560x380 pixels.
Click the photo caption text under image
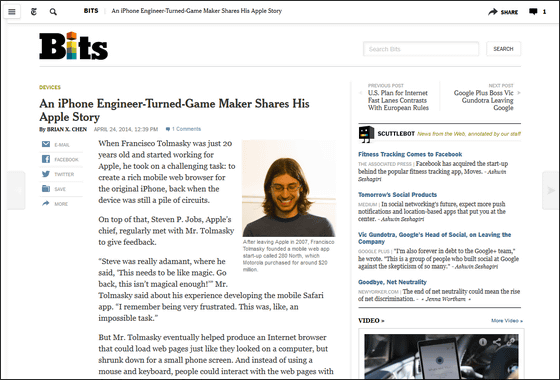289,256
